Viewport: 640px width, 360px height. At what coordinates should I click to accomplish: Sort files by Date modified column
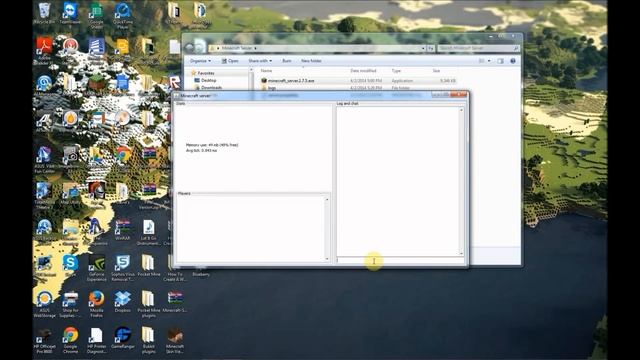click(x=363, y=71)
